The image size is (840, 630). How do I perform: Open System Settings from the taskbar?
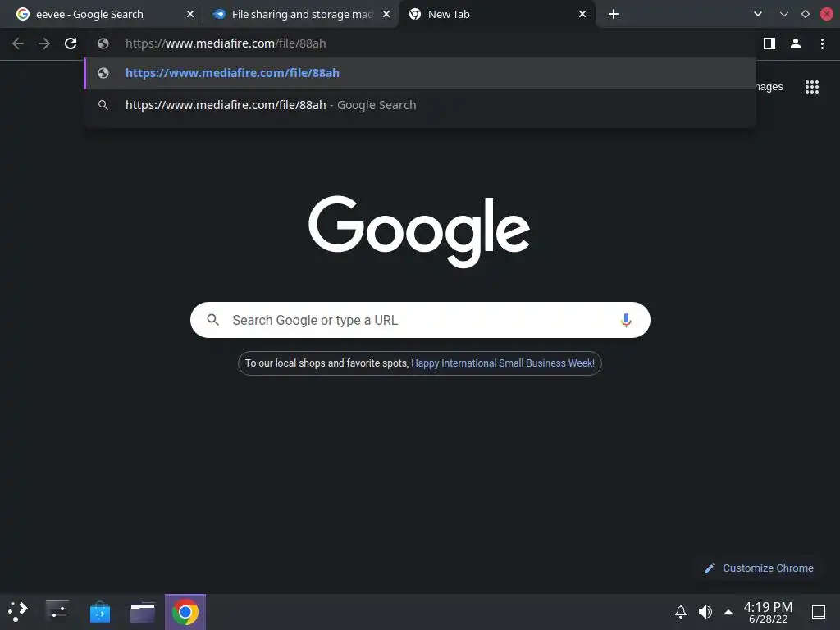[57, 612]
